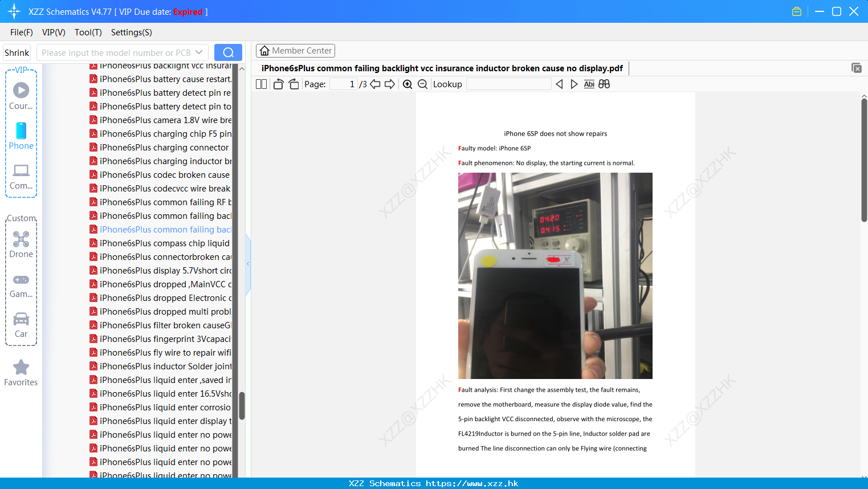Toggle the Abi whole-word match option
The height and width of the screenshot is (489, 868).
(589, 84)
